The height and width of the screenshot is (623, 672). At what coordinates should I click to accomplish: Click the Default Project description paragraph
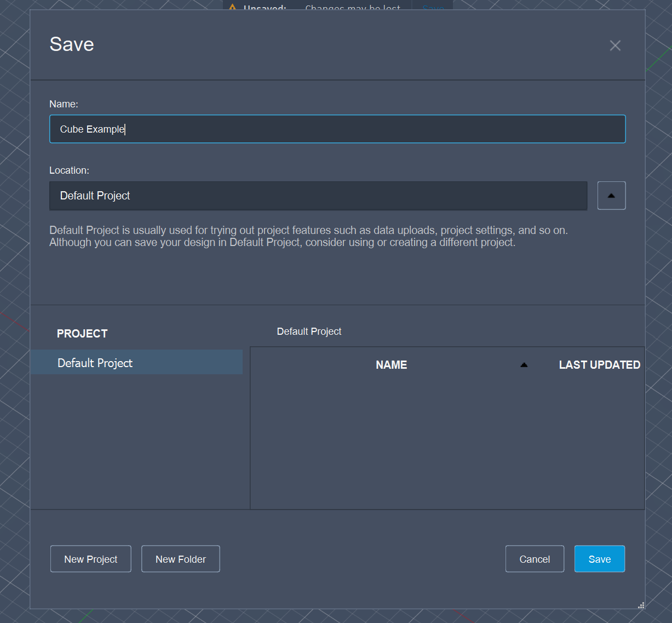[x=308, y=236]
